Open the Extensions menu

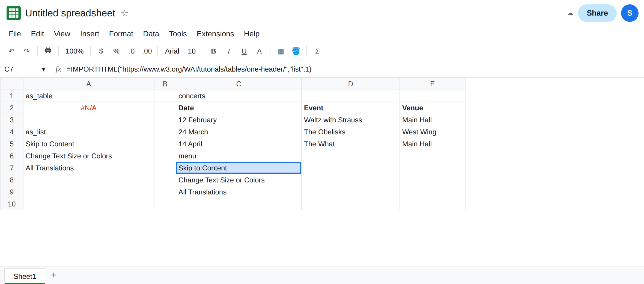point(215,34)
